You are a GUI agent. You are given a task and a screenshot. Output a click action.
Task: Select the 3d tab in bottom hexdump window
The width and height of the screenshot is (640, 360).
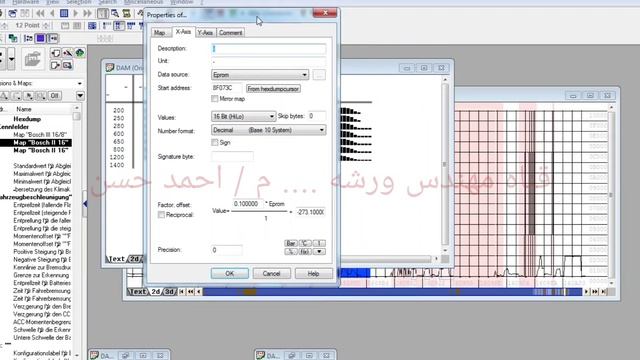169,291
